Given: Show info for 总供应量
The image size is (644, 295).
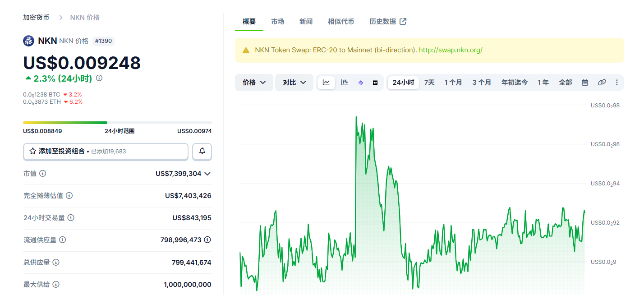Looking at the screenshot, I should (56, 262).
